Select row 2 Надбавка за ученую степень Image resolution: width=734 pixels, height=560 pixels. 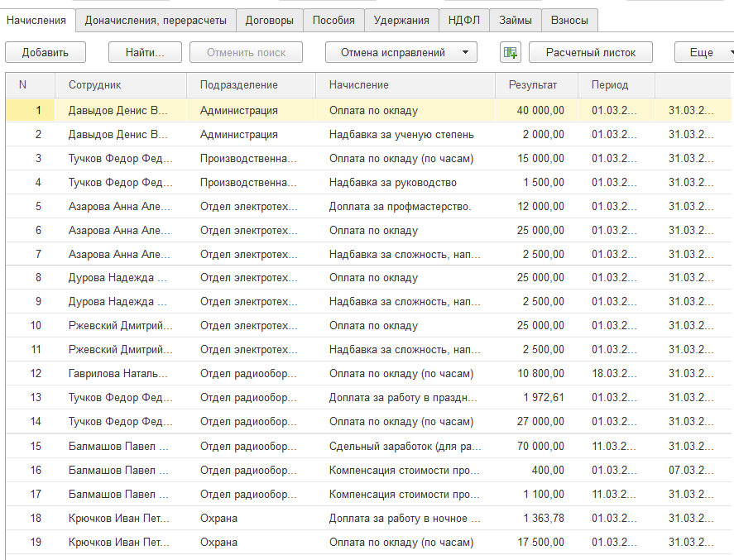[401, 134]
